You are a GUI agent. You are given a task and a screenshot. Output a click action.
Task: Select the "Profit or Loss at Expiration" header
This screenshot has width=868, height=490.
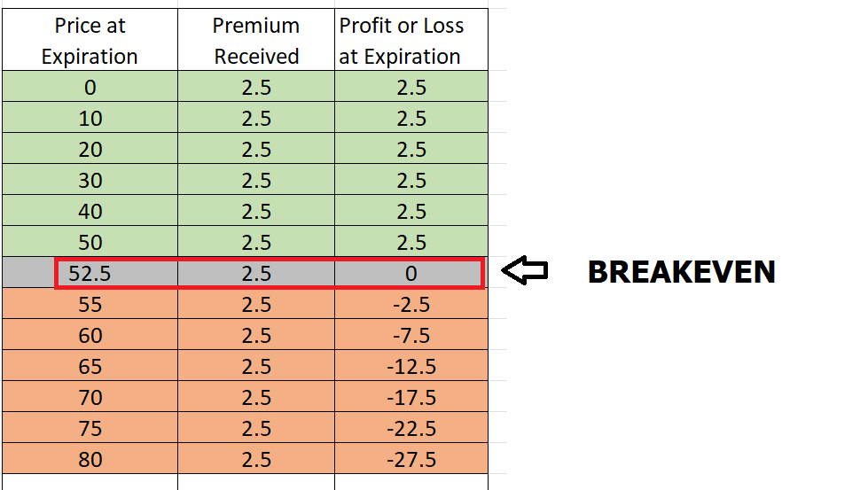tap(411, 41)
